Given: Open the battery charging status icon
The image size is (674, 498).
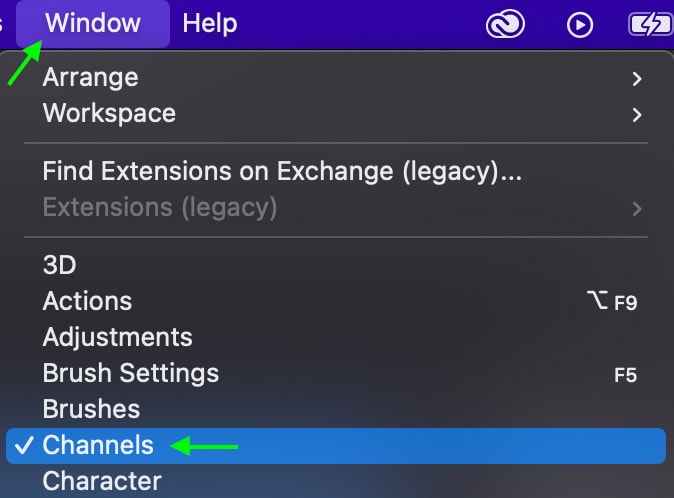Looking at the screenshot, I should 650,24.
